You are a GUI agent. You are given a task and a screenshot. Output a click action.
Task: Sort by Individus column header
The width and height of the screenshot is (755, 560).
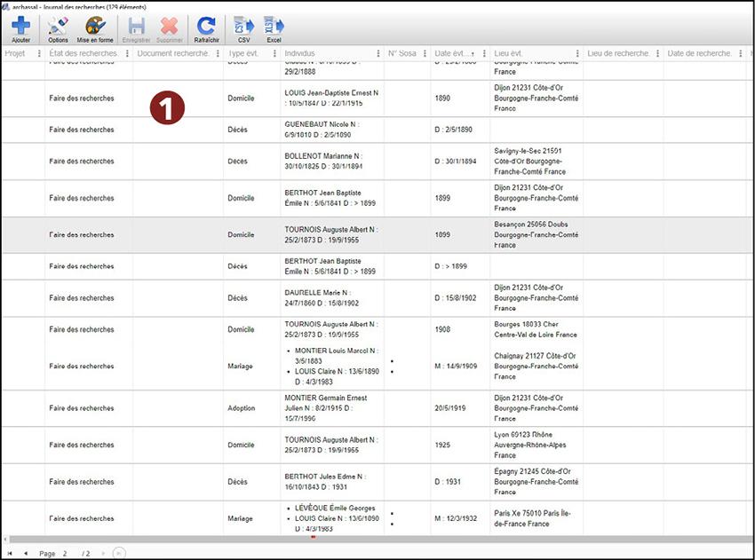click(x=299, y=53)
